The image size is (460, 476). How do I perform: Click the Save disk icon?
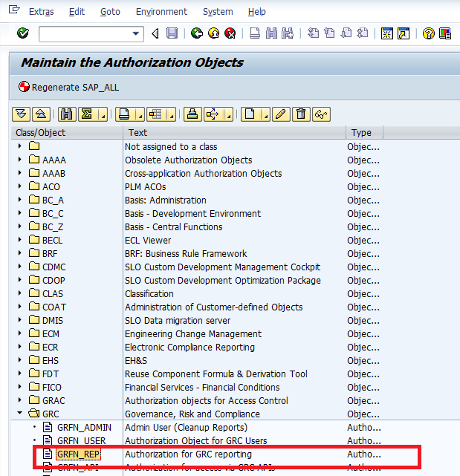pyautogui.click(x=172, y=33)
